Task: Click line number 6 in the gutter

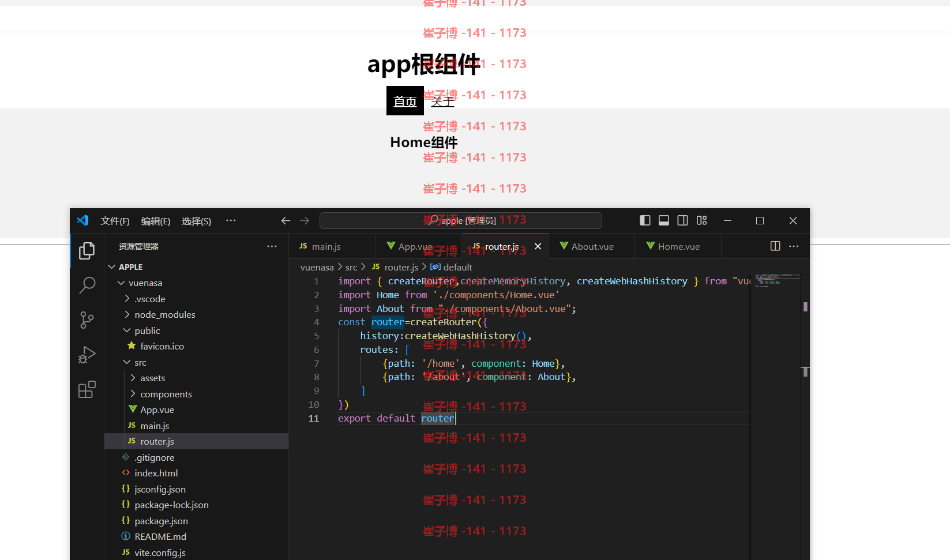Action: (x=316, y=349)
